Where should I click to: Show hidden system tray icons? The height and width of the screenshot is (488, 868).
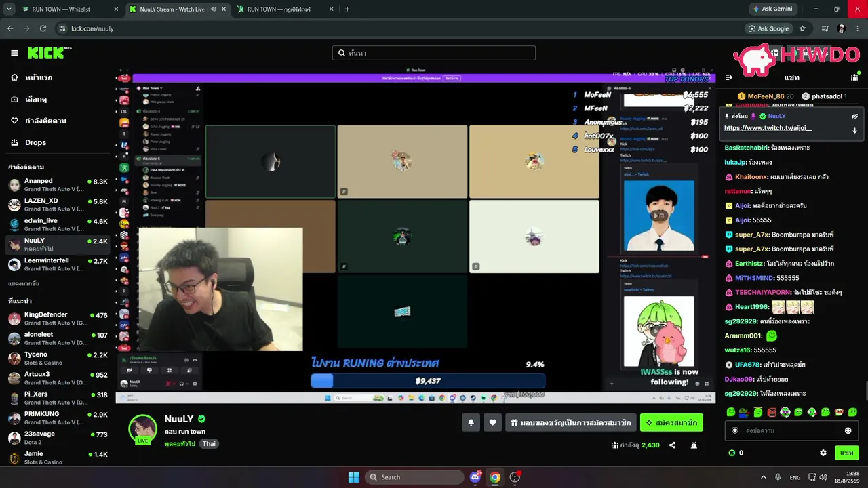click(x=763, y=477)
